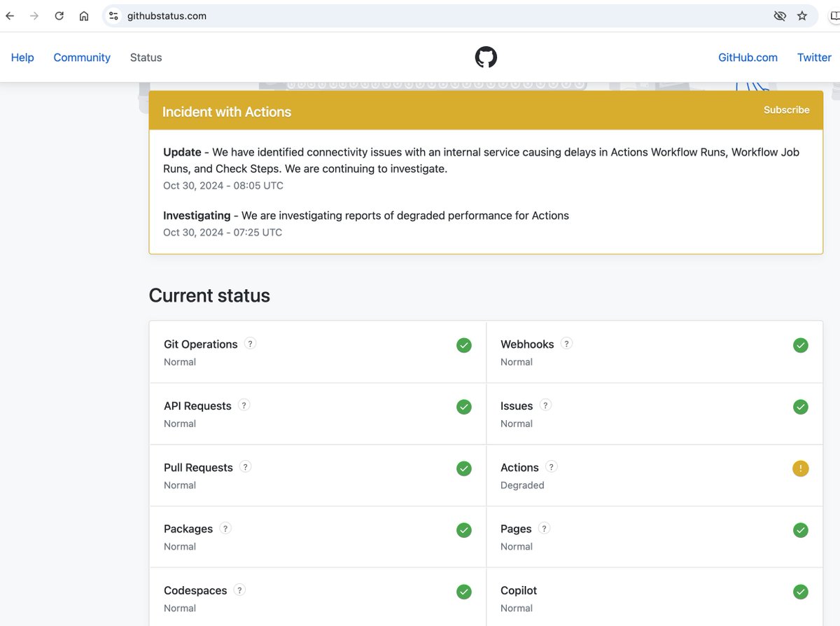Click the Packages component name
The width and height of the screenshot is (840, 626).
click(x=188, y=529)
